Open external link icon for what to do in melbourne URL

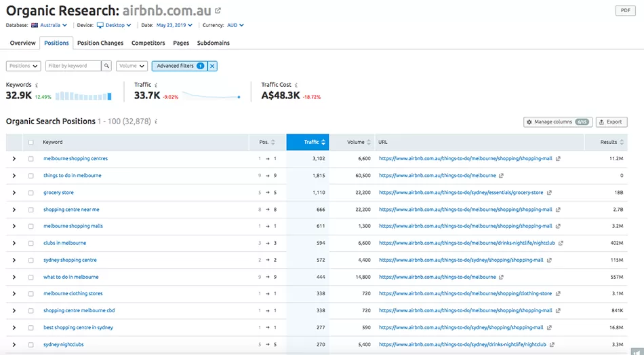click(x=501, y=277)
